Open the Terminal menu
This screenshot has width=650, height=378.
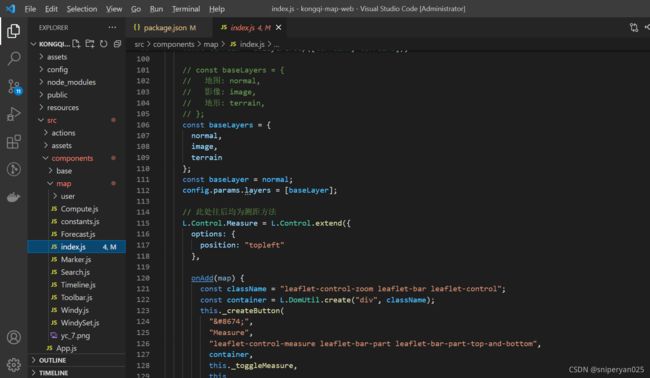[x=186, y=9]
